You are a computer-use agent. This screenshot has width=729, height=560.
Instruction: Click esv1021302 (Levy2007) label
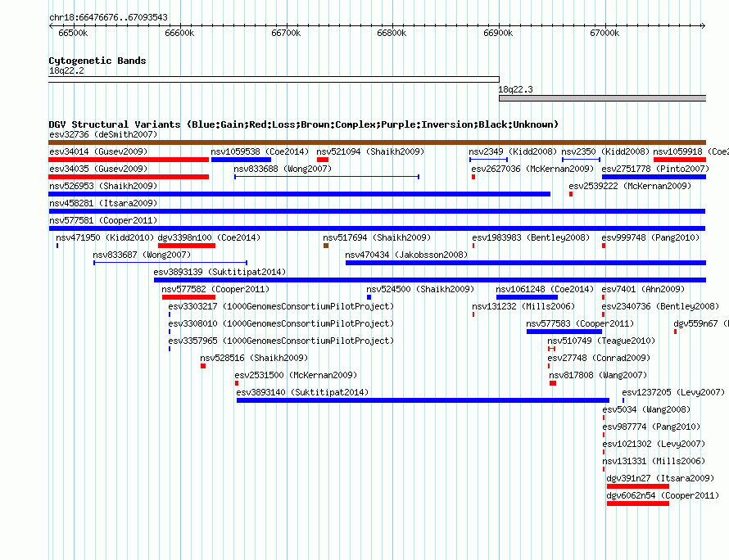[x=654, y=444]
